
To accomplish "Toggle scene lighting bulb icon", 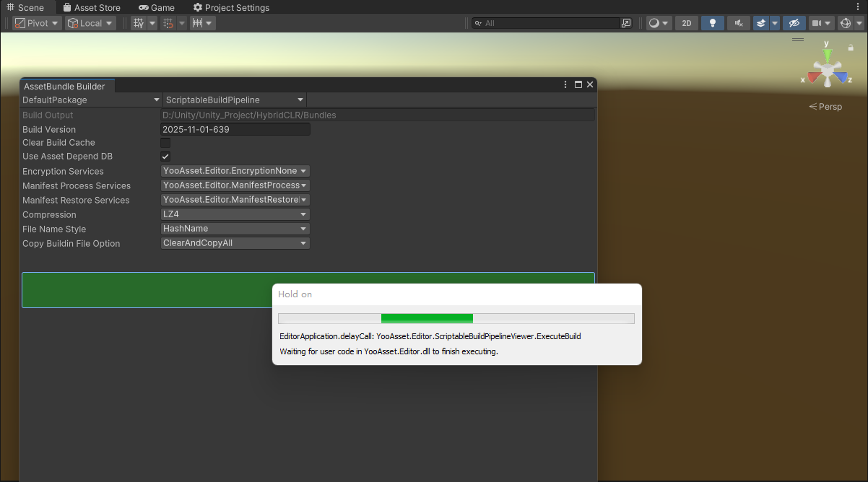I will click(x=713, y=23).
